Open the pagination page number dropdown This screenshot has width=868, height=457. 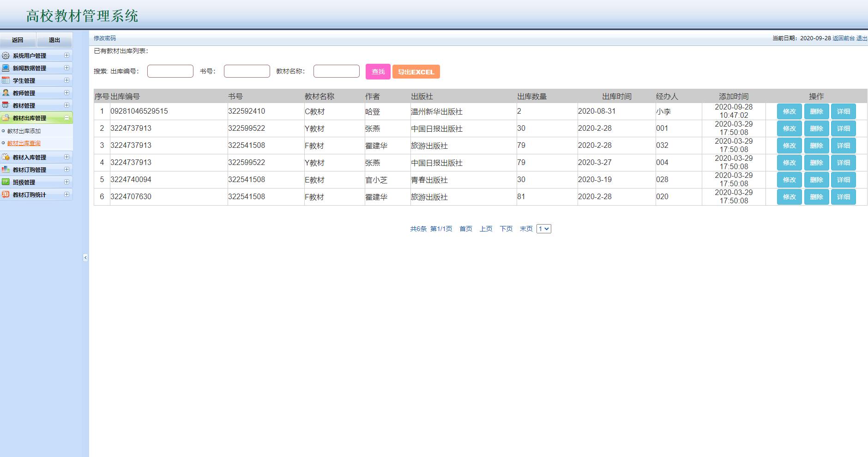pyautogui.click(x=544, y=228)
